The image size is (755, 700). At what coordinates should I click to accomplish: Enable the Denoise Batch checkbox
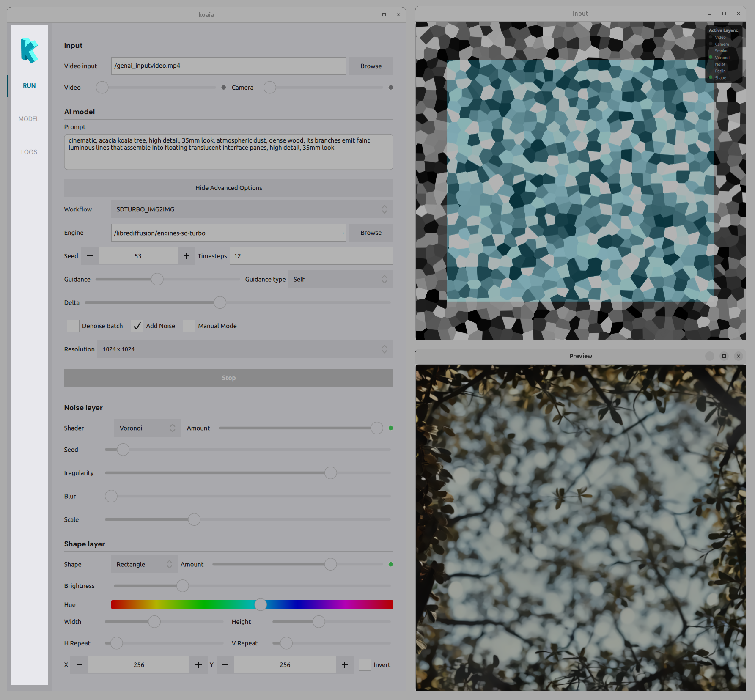pos(73,326)
